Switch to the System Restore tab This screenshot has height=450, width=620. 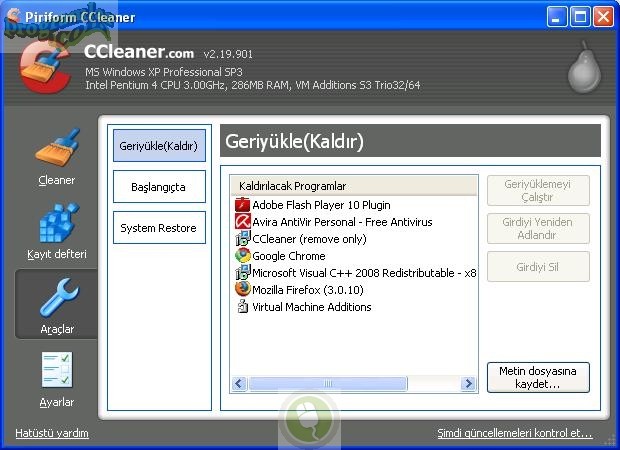(x=159, y=228)
